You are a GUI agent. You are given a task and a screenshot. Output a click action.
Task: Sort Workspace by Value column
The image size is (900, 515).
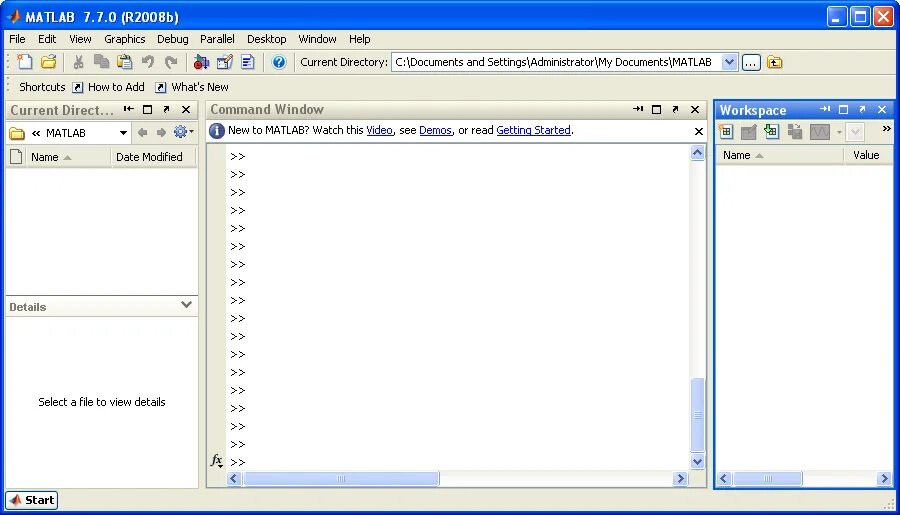[x=868, y=155]
